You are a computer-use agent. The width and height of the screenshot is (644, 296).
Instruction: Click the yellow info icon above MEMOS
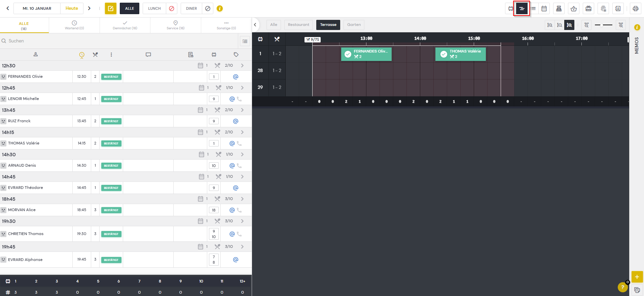pos(637,27)
